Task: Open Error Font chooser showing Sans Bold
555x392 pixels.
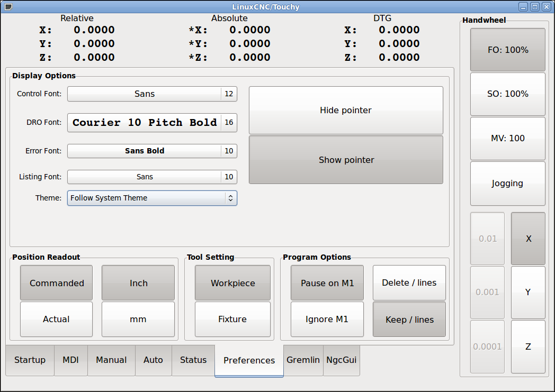Action: 152,151
